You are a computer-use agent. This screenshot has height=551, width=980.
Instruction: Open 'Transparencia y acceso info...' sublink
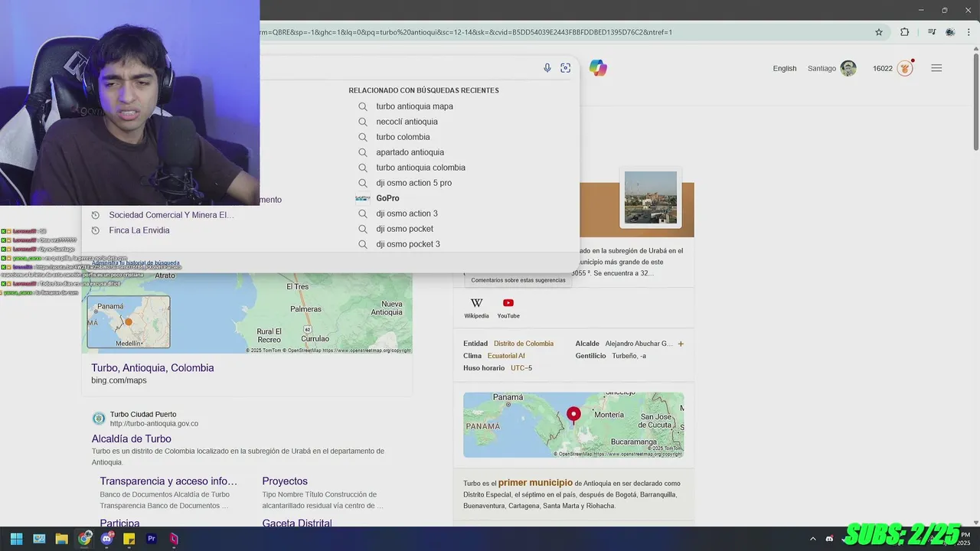coord(168,481)
